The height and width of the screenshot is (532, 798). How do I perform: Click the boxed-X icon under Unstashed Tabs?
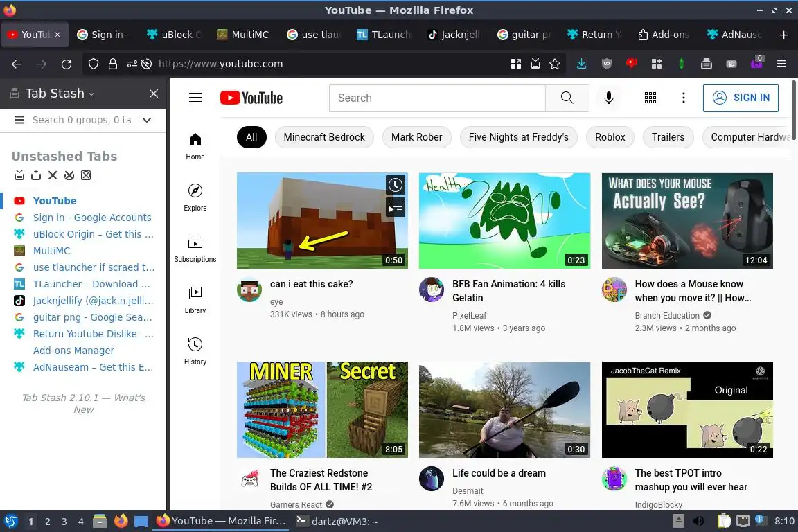point(86,175)
